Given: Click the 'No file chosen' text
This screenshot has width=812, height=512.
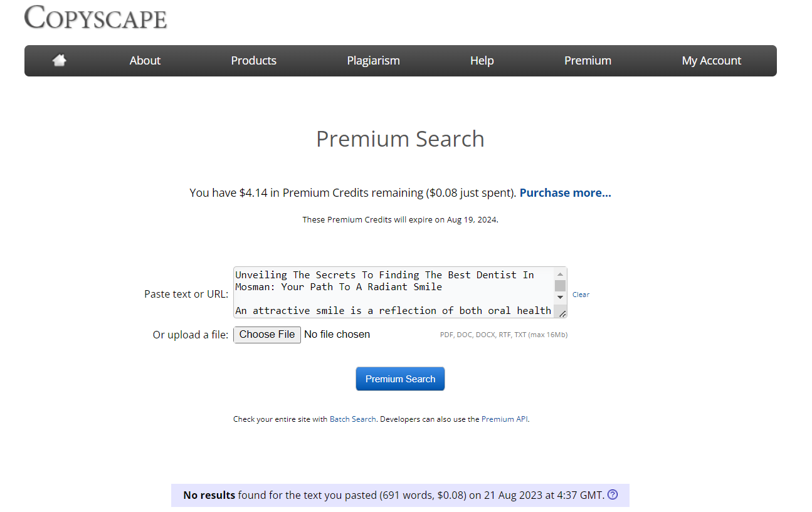Looking at the screenshot, I should tap(337, 335).
